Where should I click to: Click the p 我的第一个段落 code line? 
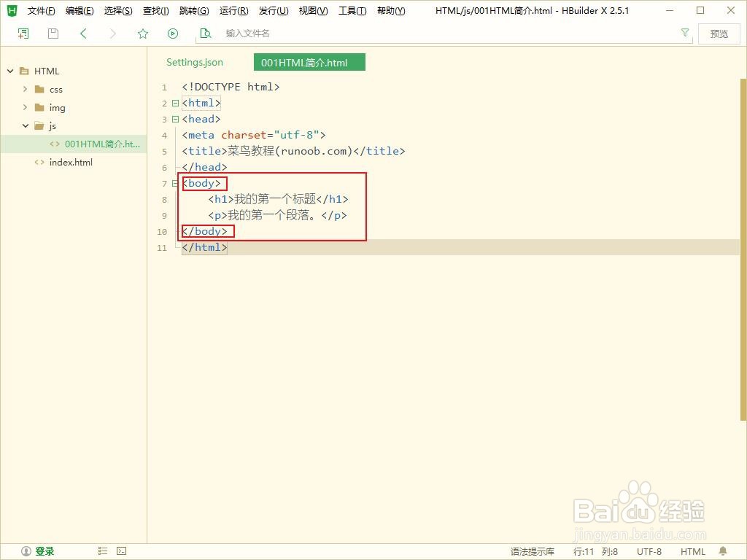[277, 215]
